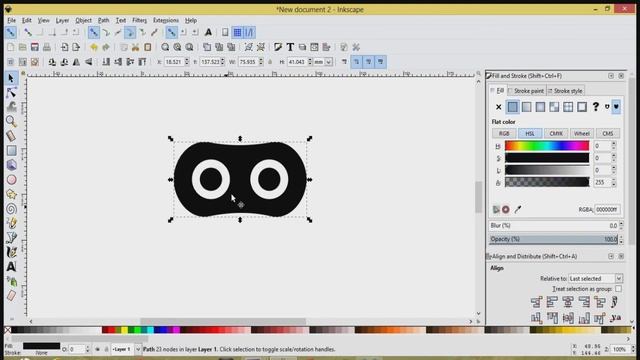640x360 pixels.
Task: Choose Unset paint question mark
Action: (596, 107)
